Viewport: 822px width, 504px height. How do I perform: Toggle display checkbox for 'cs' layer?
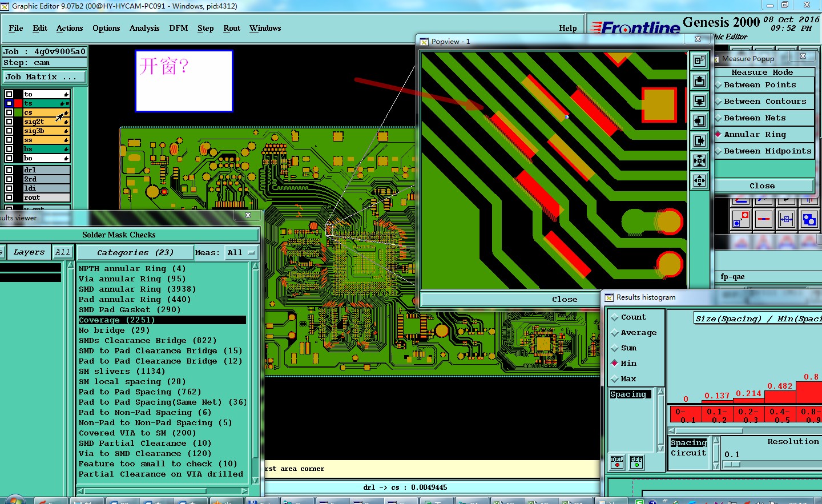coord(9,112)
